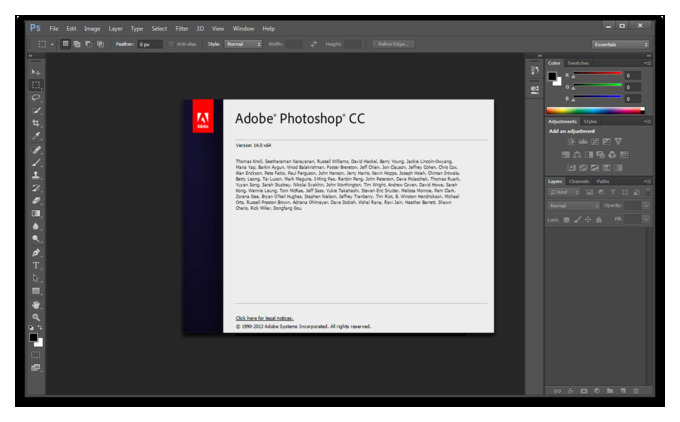
Task: Select the Clone Stamp tool
Action: click(x=36, y=175)
